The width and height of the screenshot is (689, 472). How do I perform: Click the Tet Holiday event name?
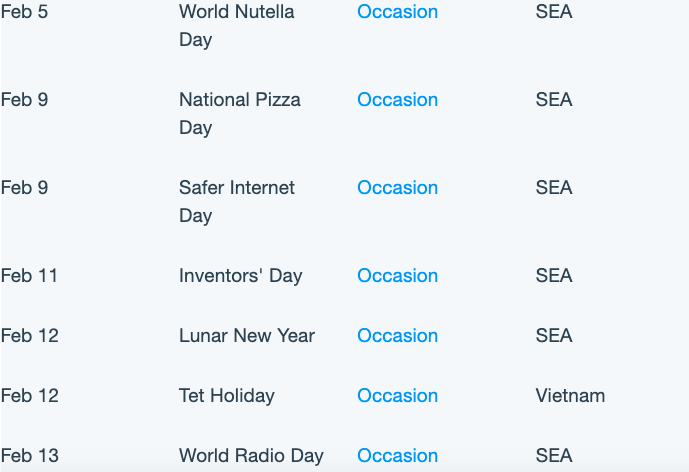(227, 396)
